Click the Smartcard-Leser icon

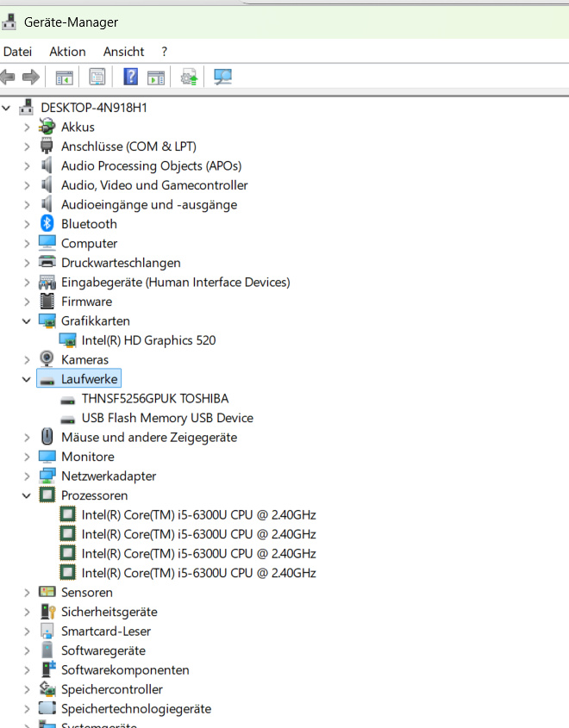pyautogui.click(x=47, y=631)
